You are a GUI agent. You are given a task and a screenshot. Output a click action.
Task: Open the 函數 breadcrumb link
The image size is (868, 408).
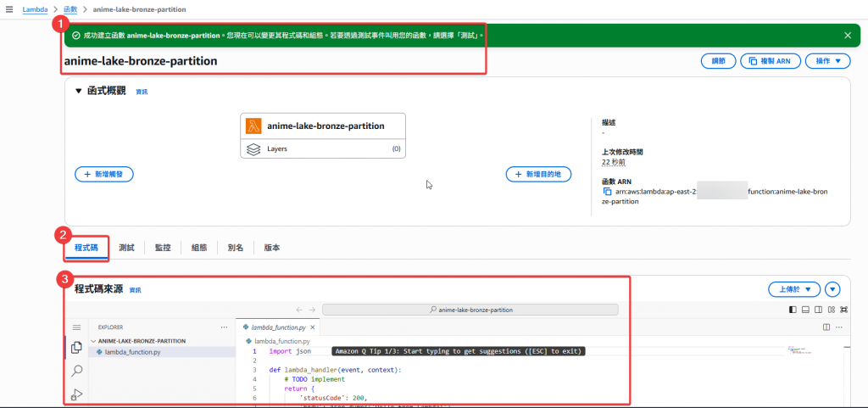[71, 9]
